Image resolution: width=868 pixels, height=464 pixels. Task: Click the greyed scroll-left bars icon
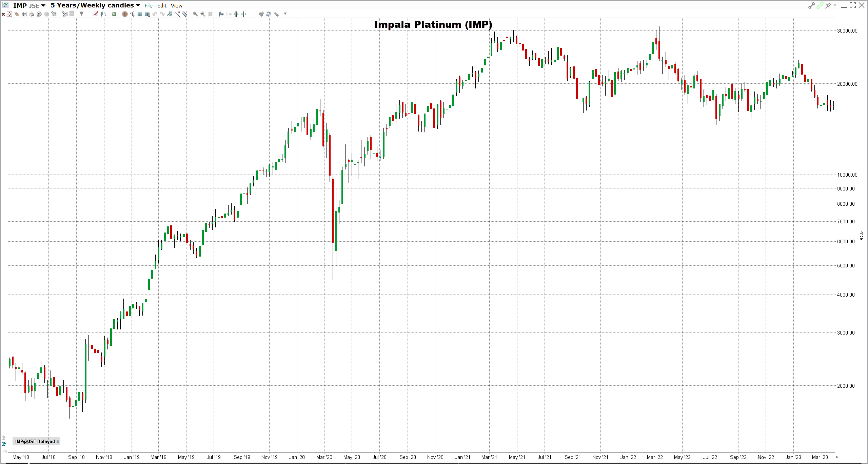[x=229, y=14]
